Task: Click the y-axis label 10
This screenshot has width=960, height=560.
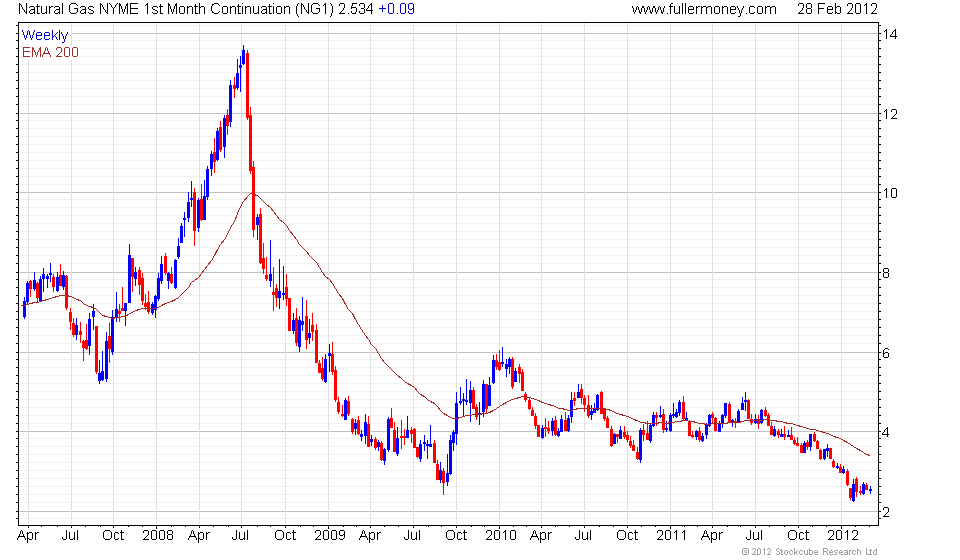Action: click(890, 193)
